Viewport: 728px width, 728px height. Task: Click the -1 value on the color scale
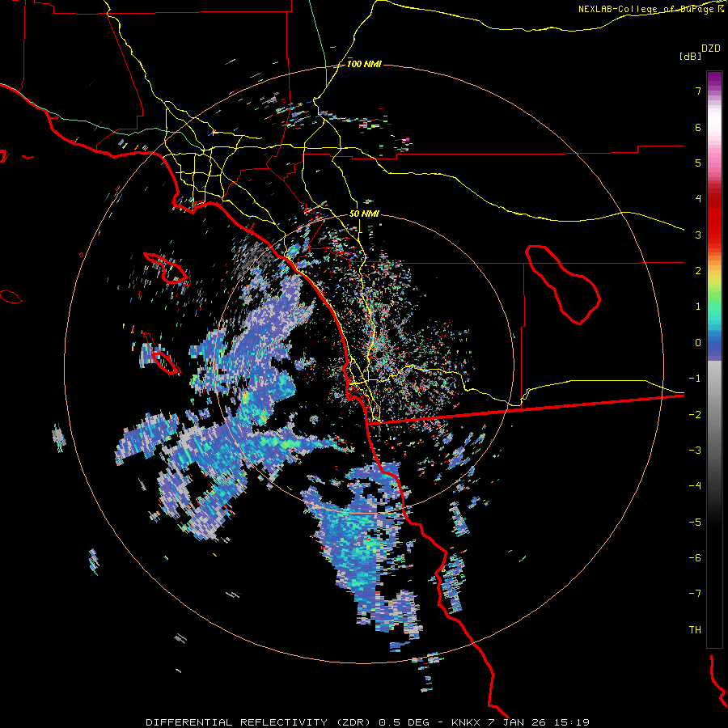pos(695,379)
